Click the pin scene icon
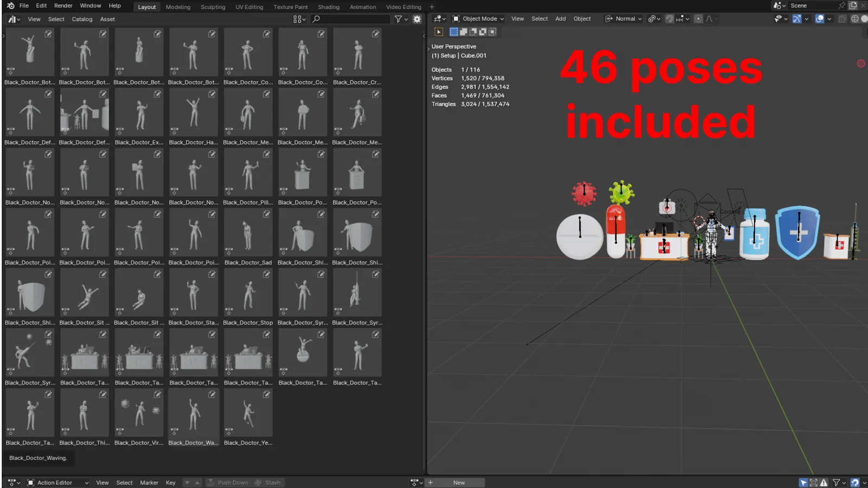868x488 pixels. click(841, 5)
